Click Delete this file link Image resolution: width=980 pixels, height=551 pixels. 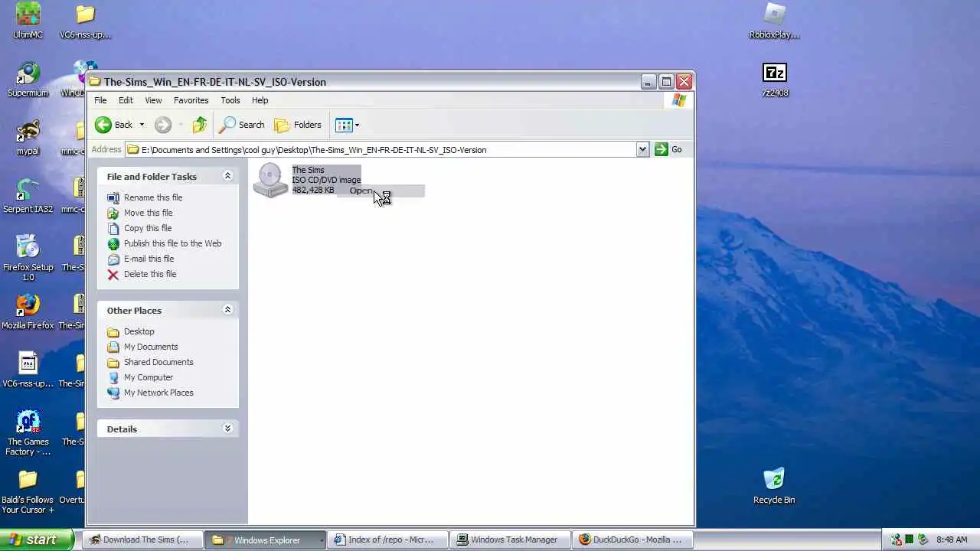(x=150, y=274)
